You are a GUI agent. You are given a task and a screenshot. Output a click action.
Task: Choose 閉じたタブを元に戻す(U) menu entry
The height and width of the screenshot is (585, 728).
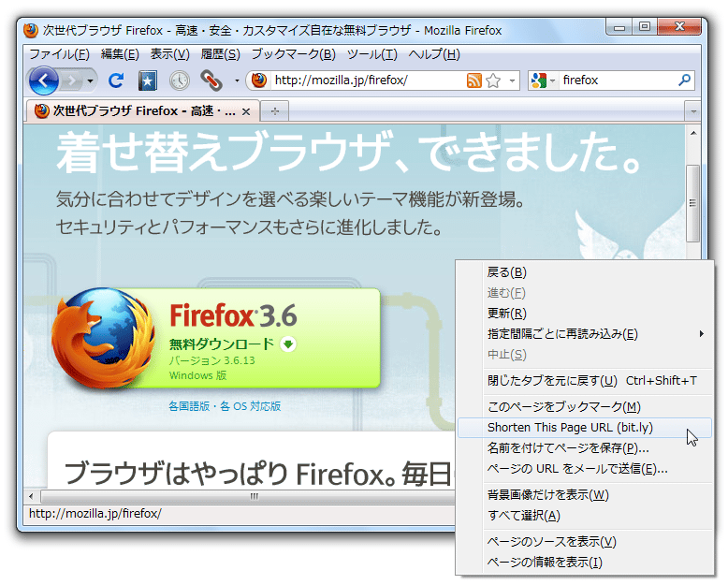pos(585,381)
